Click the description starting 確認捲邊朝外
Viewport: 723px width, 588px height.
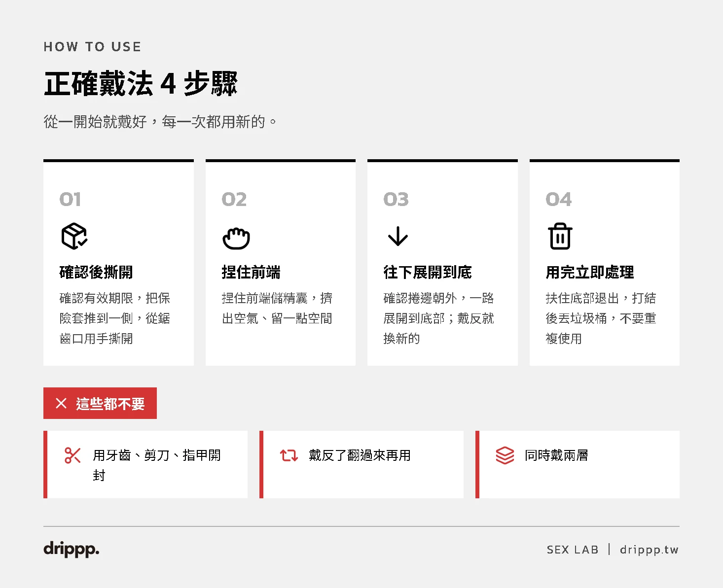click(x=439, y=318)
